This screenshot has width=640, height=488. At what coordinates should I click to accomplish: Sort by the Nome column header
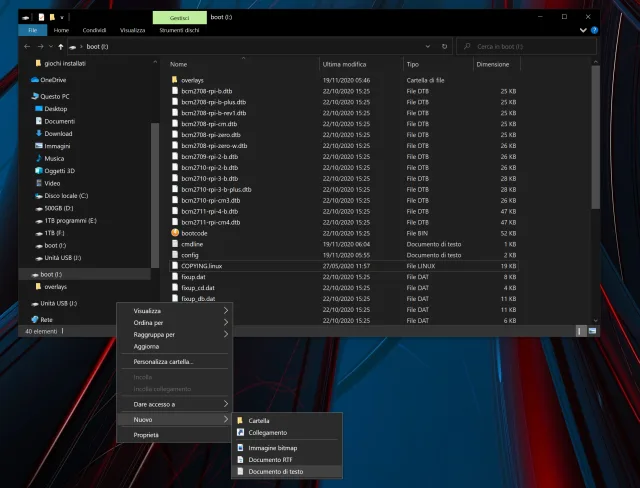tap(244, 64)
